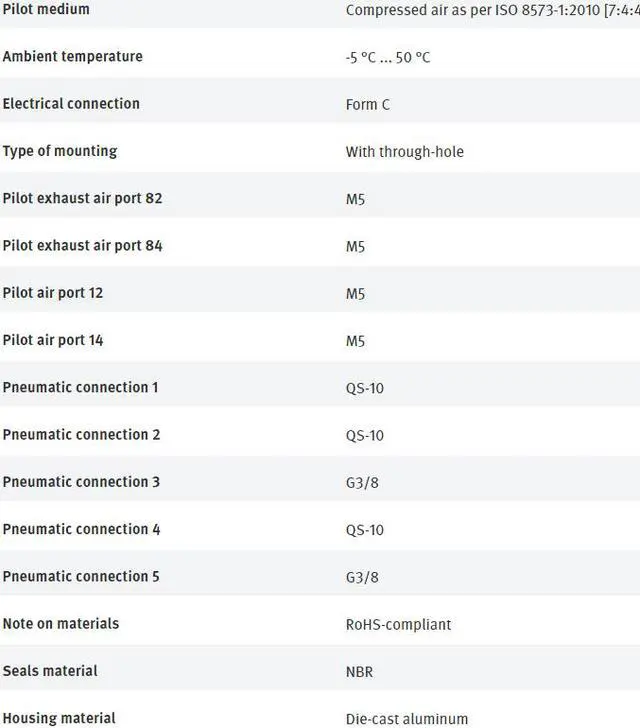The width and height of the screenshot is (640, 728).
Task: Click the Electrical connection row label
Action: (x=71, y=104)
